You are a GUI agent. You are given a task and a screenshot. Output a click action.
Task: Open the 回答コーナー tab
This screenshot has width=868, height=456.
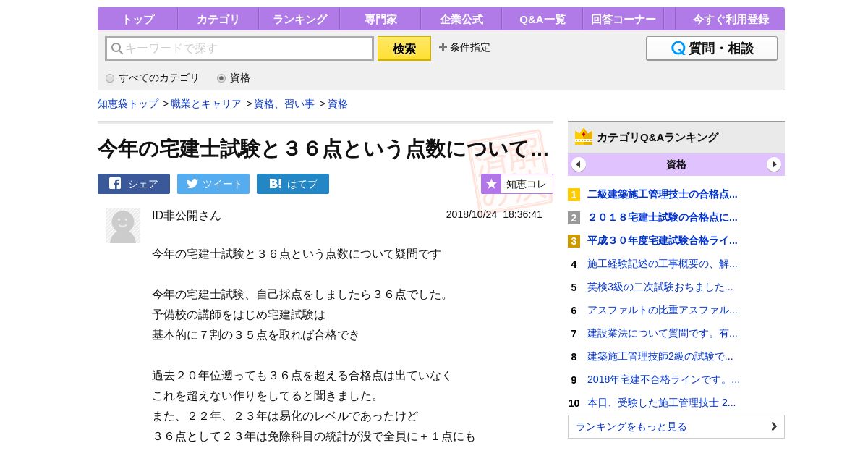623,19
